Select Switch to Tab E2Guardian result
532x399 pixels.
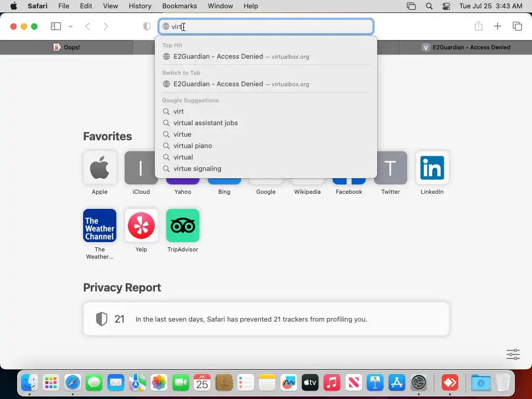point(266,84)
